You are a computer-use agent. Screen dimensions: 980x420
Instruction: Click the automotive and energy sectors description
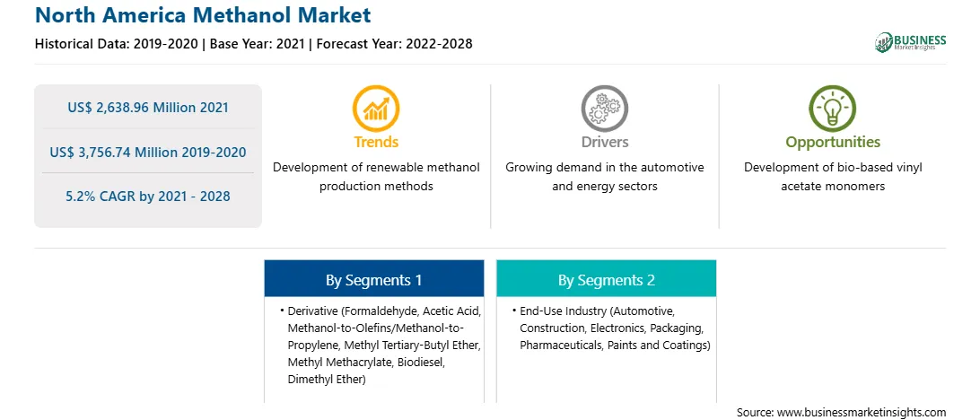tap(604, 177)
